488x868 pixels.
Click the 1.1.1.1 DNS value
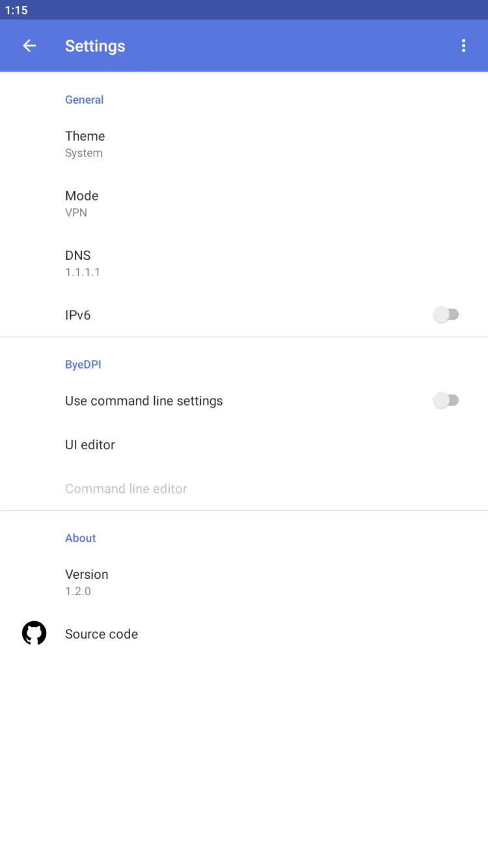83,272
